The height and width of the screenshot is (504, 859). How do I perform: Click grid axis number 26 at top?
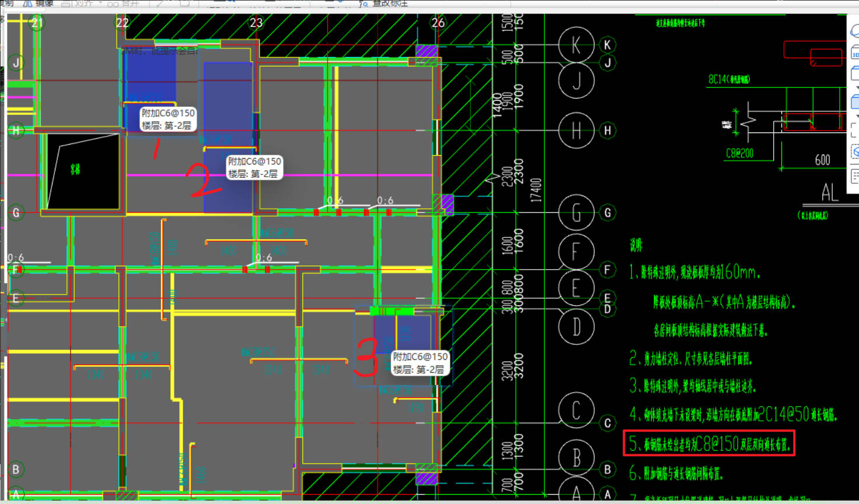pos(438,23)
